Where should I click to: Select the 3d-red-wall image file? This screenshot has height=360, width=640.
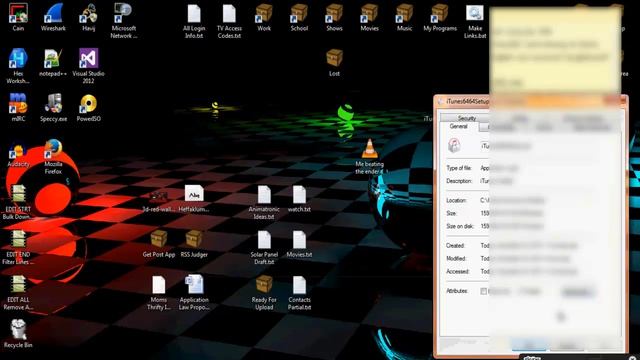(158, 201)
